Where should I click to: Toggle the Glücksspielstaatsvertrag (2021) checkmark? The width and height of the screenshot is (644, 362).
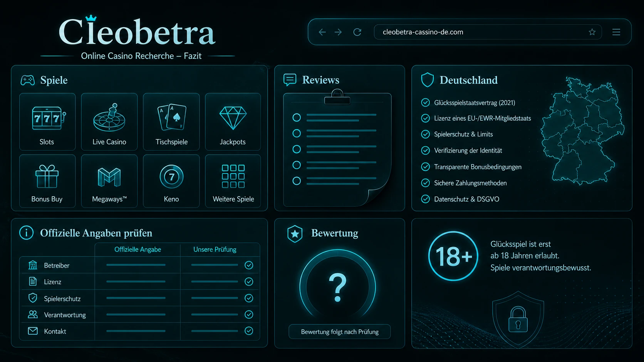[x=425, y=102]
